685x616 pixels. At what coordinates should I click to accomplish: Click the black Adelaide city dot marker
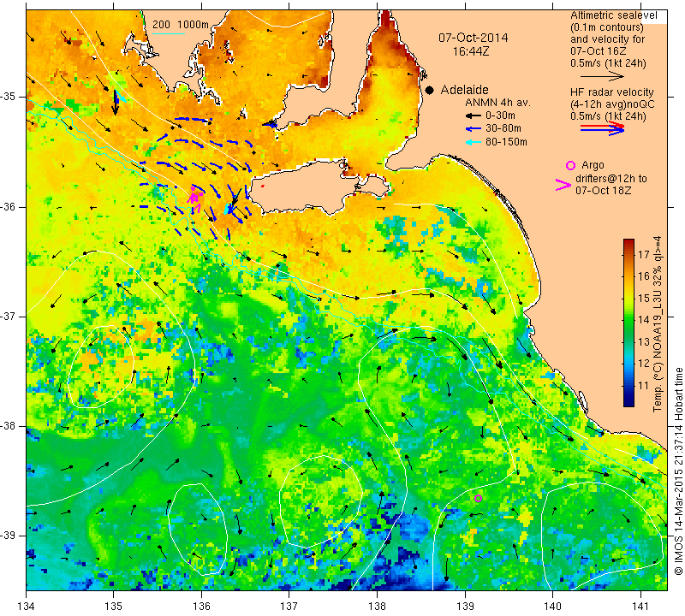click(x=430, y=90)
